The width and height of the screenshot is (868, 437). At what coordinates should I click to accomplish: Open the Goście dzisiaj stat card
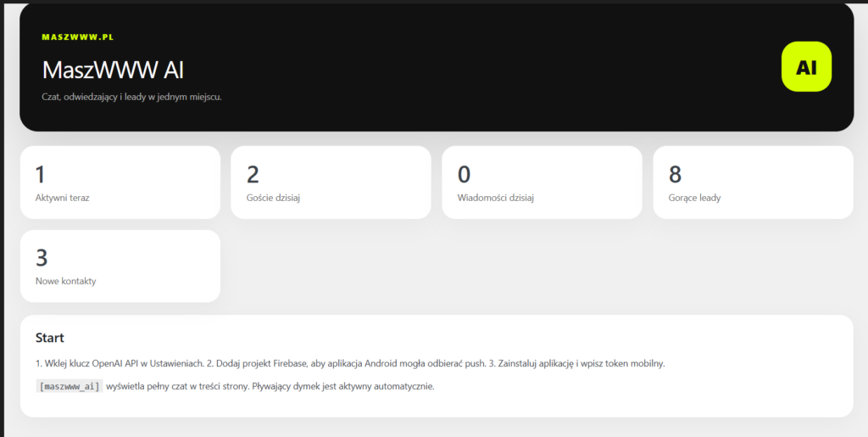click(331, 182)
